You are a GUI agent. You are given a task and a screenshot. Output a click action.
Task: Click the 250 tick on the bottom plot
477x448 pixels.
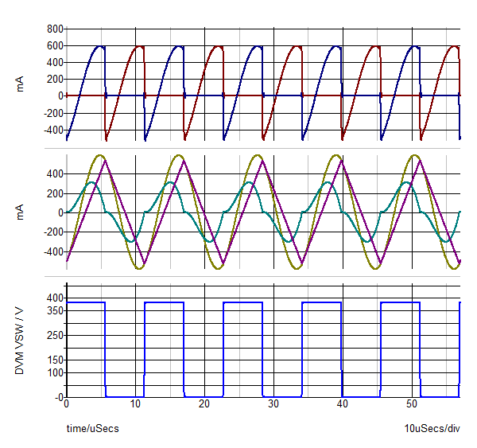(54, 335)
